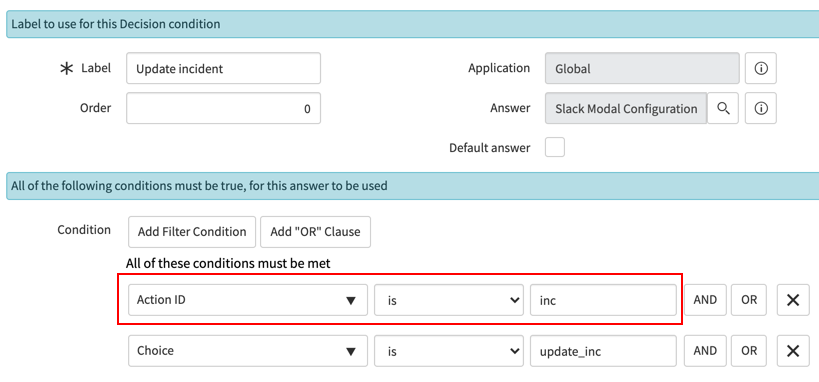
Task: Click the Application field showing Global
Action: click(642, 68)
